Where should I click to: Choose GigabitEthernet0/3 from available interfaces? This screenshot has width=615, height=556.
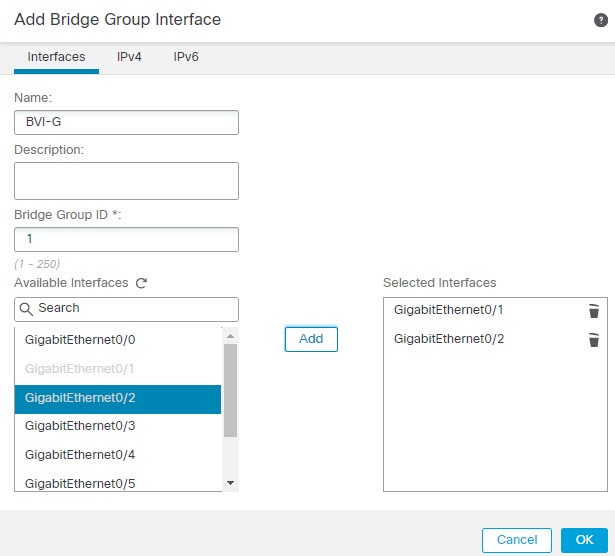(118, 426)
